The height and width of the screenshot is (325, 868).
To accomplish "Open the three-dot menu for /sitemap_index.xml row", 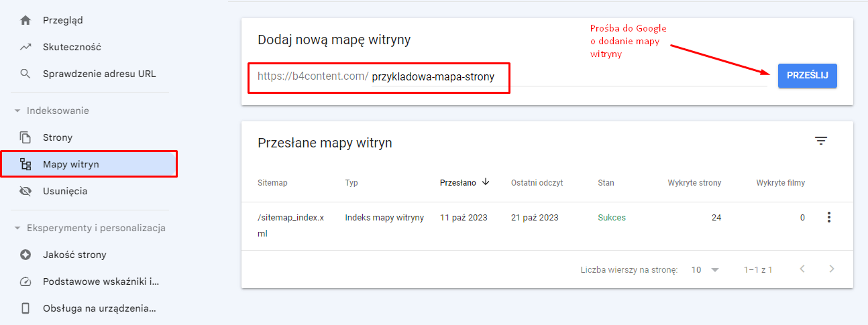I will pos(829,217).
